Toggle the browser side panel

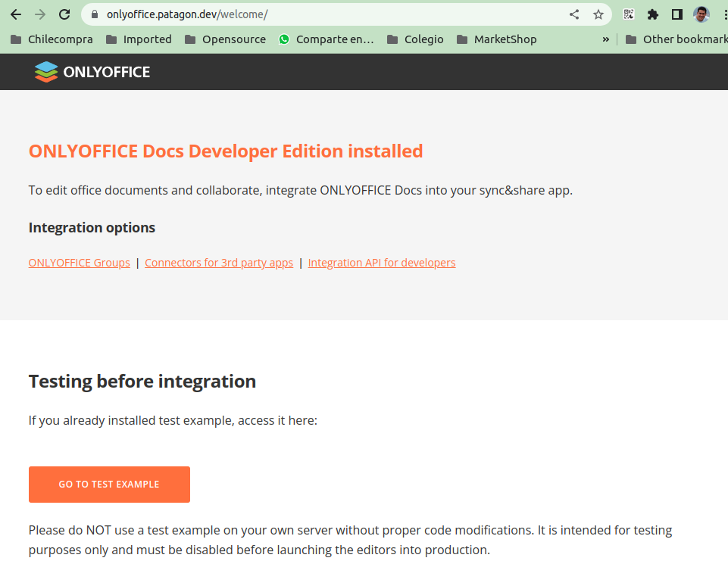(x=677, y=14)
